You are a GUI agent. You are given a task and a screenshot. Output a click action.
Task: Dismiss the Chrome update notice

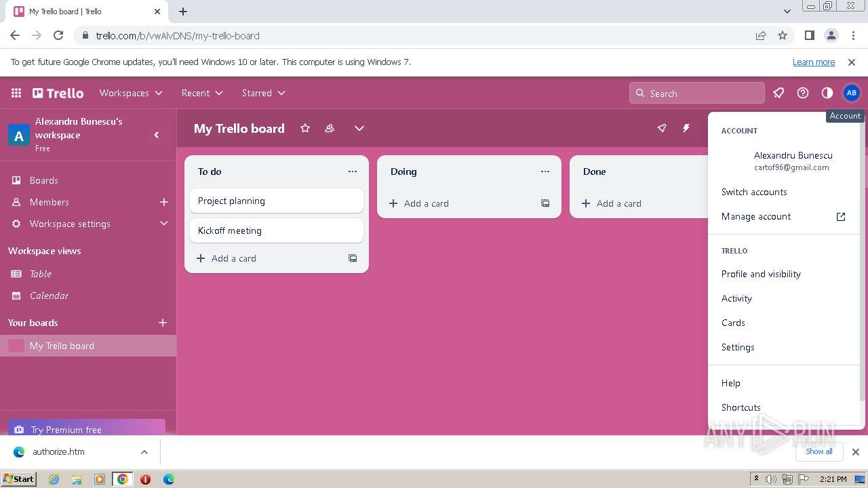852,62
